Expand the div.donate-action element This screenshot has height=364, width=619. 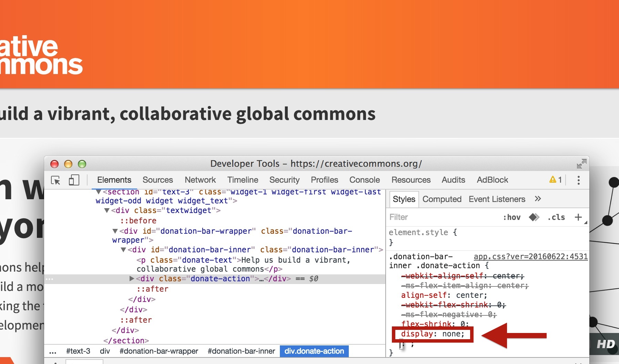tap(133, 279)
